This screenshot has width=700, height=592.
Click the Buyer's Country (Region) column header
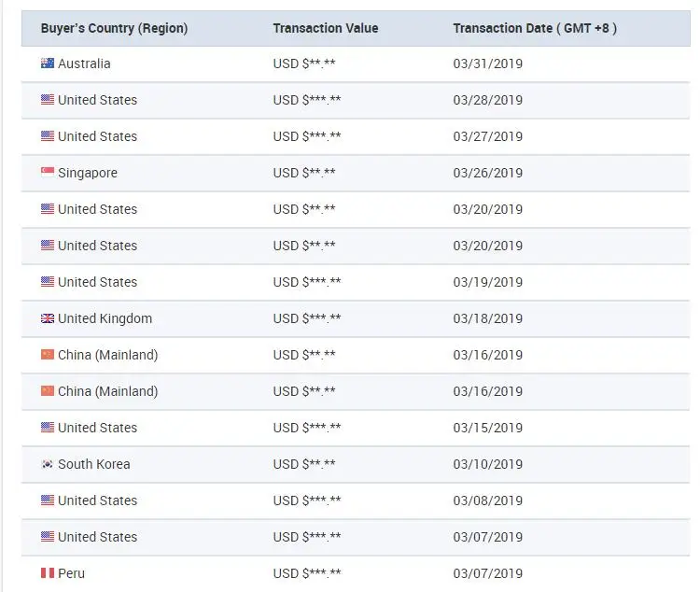(x=114, y=28)
